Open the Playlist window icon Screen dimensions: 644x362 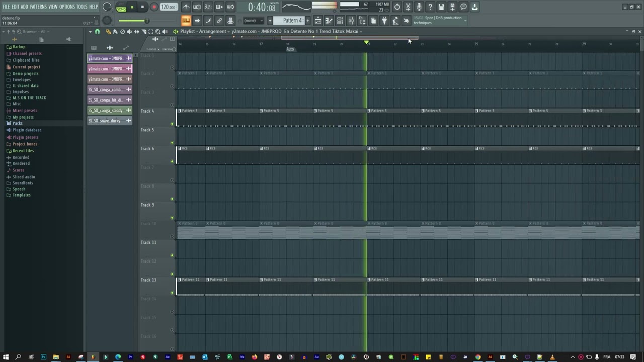pyautogui.click(x=318, y=21)
